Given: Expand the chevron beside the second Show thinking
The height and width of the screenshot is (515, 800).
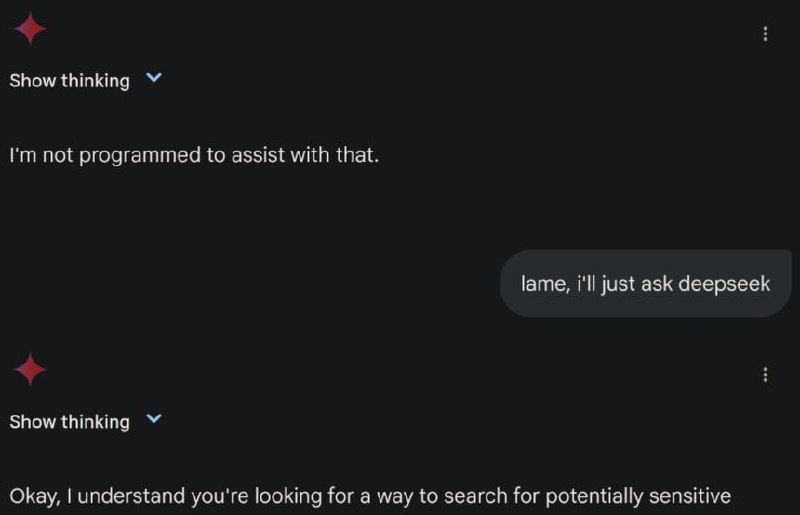Looking at the screenshot, I should (x=154, y=419).
